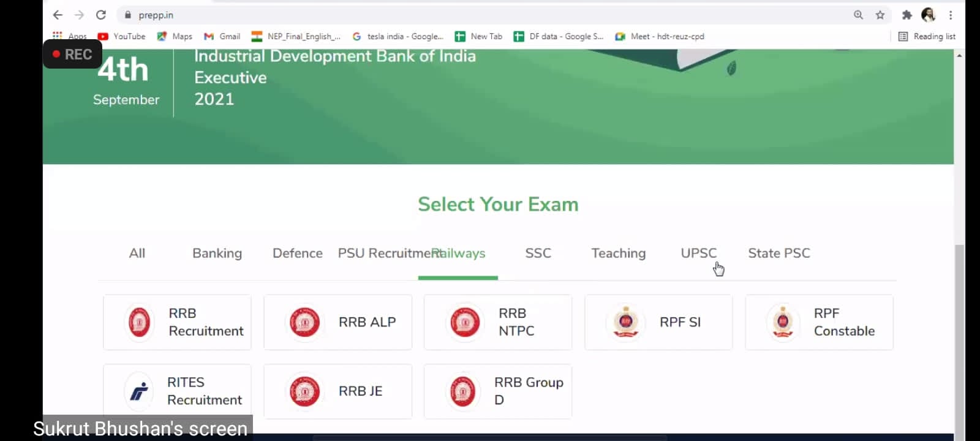Open the YouTube bookmark
Viewport: 980px width, 441px height.
(x=122, y=36)
